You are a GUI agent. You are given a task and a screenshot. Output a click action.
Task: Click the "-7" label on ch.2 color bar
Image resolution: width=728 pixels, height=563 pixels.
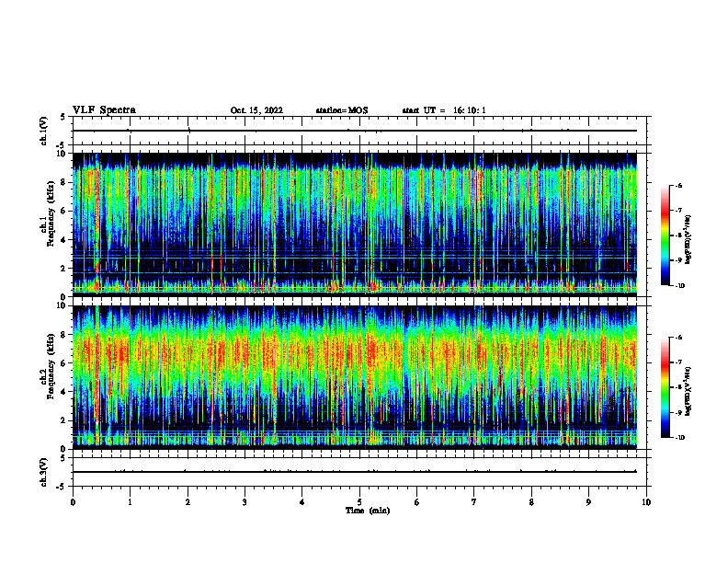pyautogui.click(x=678, y=362)
